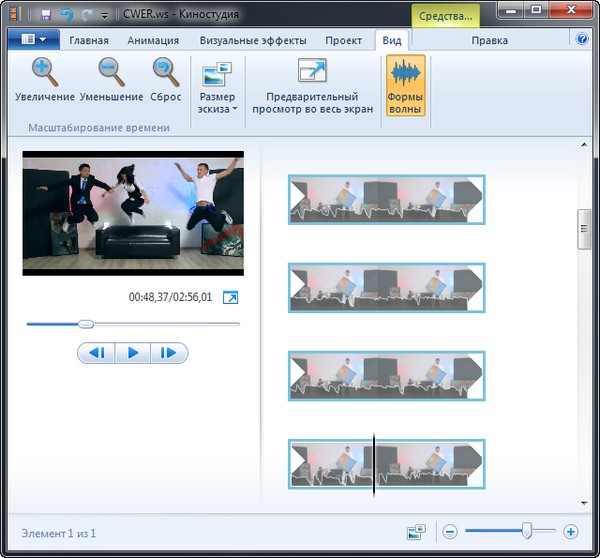Click the timecode 00:48,37/02:56,01 text
This screenshot has width=600, height=558.
coord(170,297)
